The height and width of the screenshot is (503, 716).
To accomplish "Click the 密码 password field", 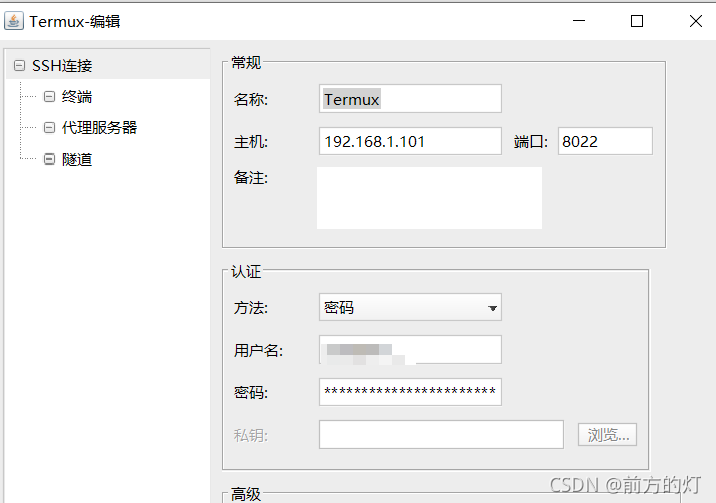I will [x=410, y=392].
